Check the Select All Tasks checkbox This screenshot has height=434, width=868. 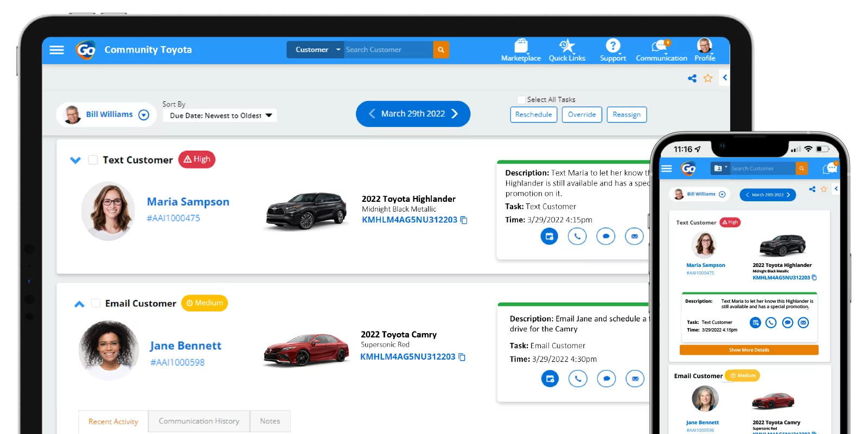point(521,100)
